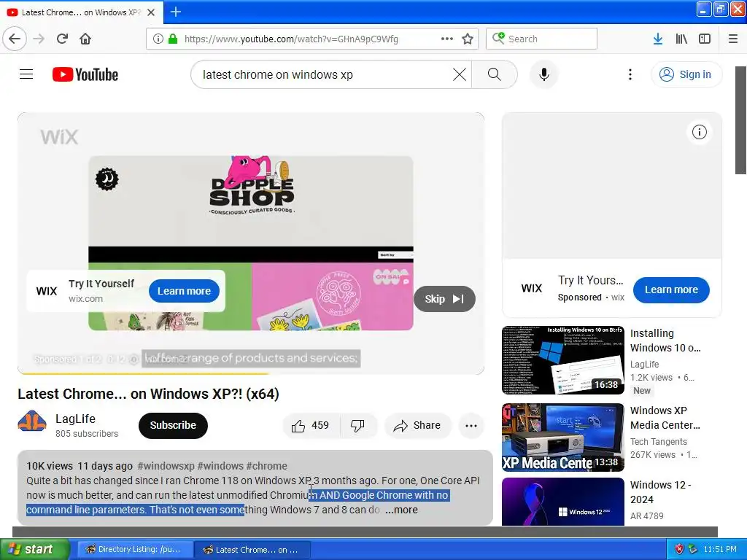The height and width of the screenshot is (560, 747).
Task: Open Windows XP Media Center video thumbnail
Action: click(562, 437)
